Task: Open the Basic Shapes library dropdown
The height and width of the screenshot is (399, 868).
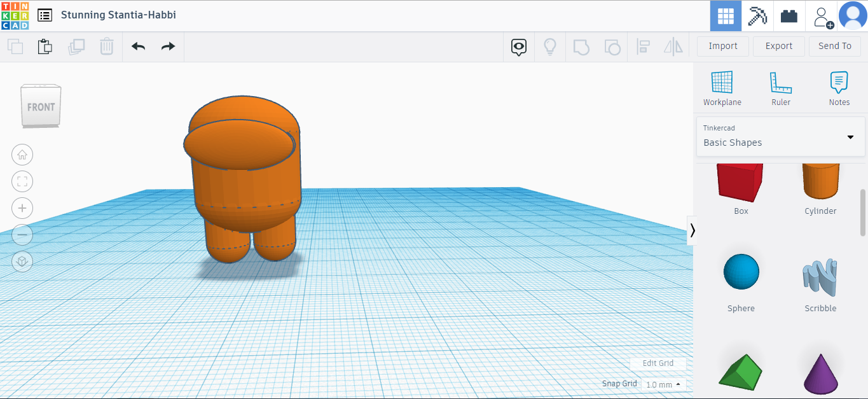Action: [781, 136]
